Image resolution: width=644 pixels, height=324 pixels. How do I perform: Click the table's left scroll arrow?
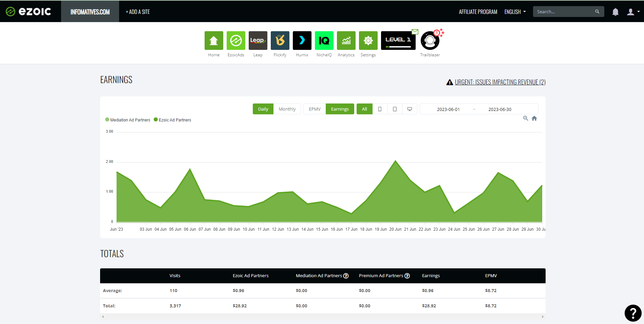103,317
